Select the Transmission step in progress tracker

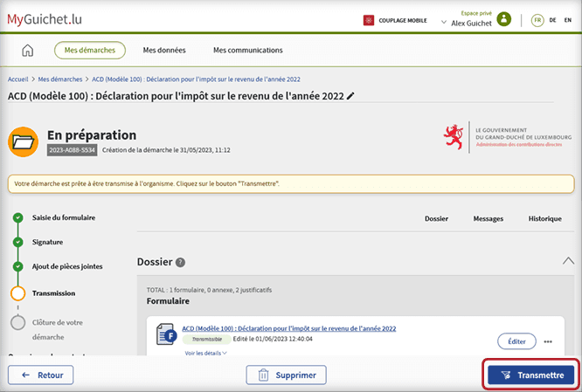55,293
